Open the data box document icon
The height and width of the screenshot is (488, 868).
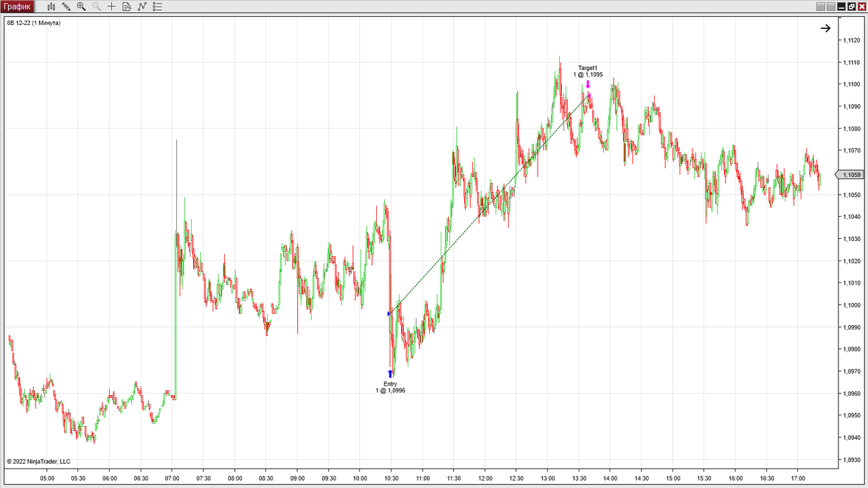(126, 7)
